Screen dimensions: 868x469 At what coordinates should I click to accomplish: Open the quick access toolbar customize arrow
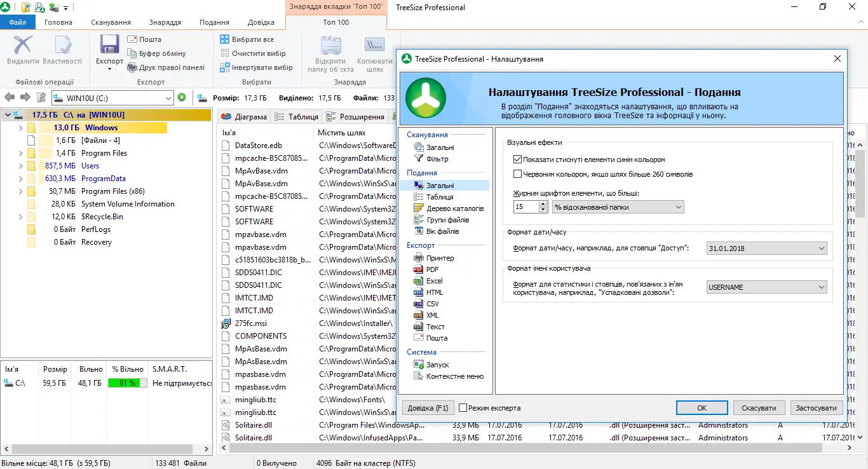(65, 8)
